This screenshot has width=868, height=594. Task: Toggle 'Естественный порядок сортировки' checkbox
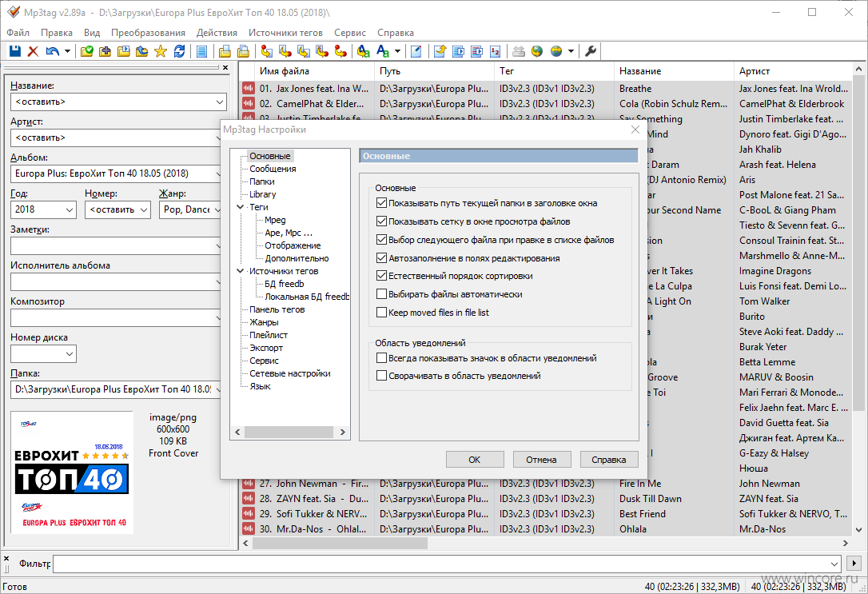pyautogui.click(x=381, y=275)
